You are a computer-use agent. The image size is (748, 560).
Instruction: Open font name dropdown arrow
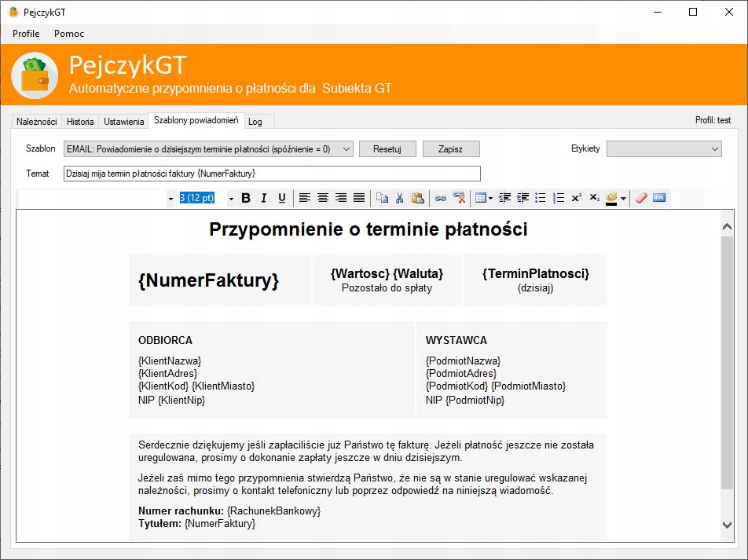click(x=170, y=199)
